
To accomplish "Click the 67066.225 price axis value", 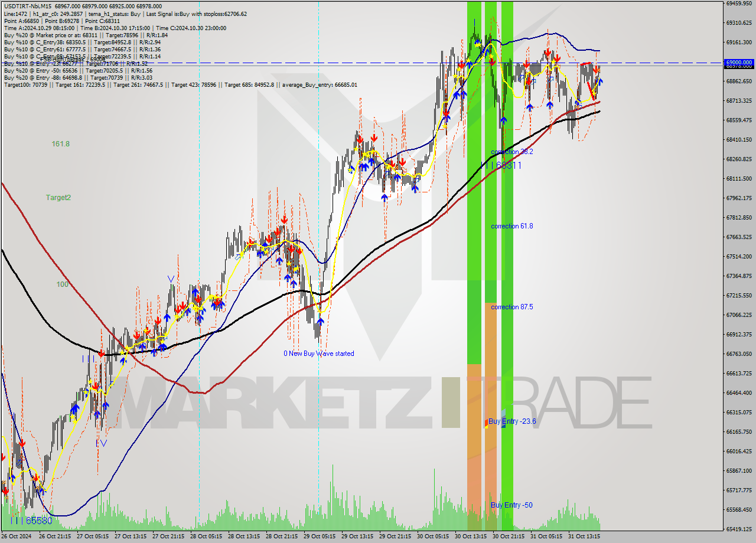I will pos(739,315).
